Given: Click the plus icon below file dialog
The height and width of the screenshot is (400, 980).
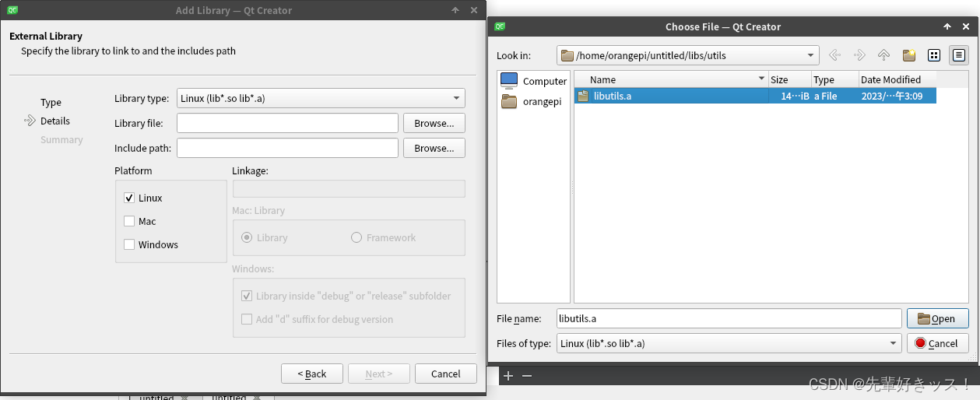Looking at the screenshot, I should (x=508, y=376).
